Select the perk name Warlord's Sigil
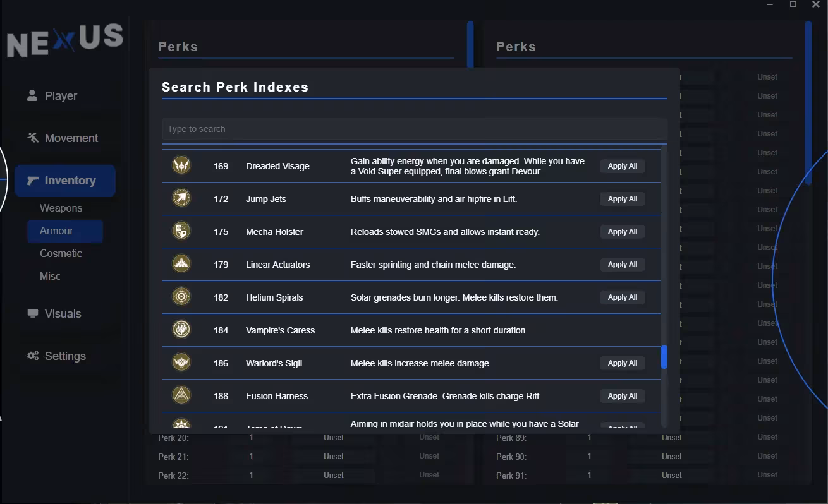This screenshot has width=828, height=504. (274, 363)
